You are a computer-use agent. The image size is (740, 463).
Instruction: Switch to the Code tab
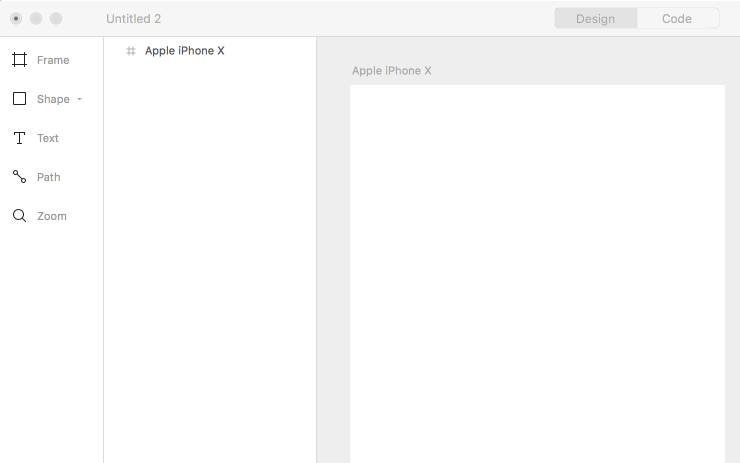pyautogui.click(x=677, y=18)
